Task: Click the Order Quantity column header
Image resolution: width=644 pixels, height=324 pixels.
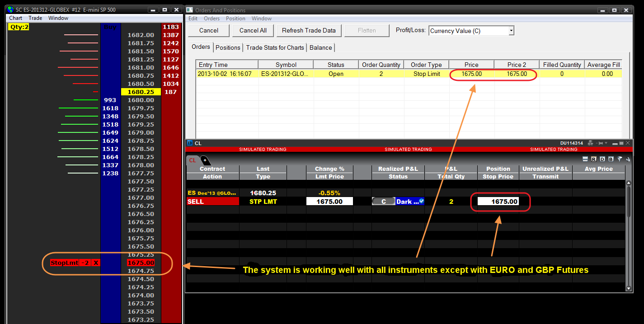Action: [381, 65]
